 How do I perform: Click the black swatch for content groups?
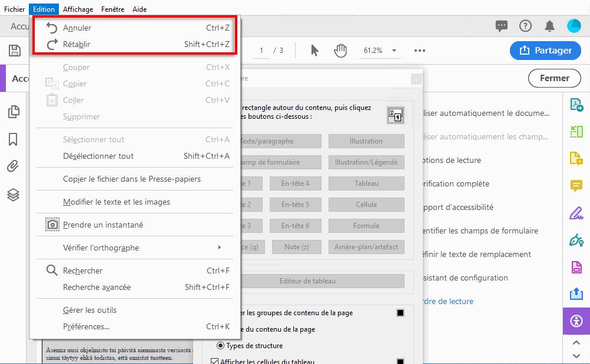pos(400,313)
